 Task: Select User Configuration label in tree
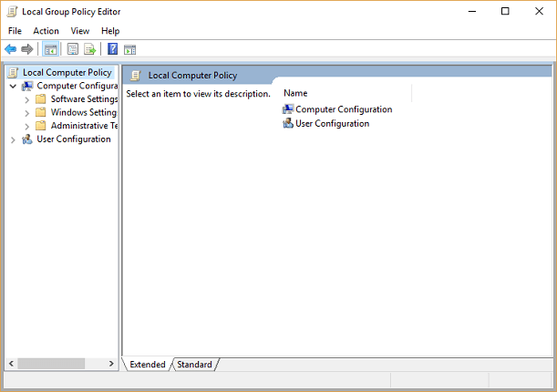point(74,139)
